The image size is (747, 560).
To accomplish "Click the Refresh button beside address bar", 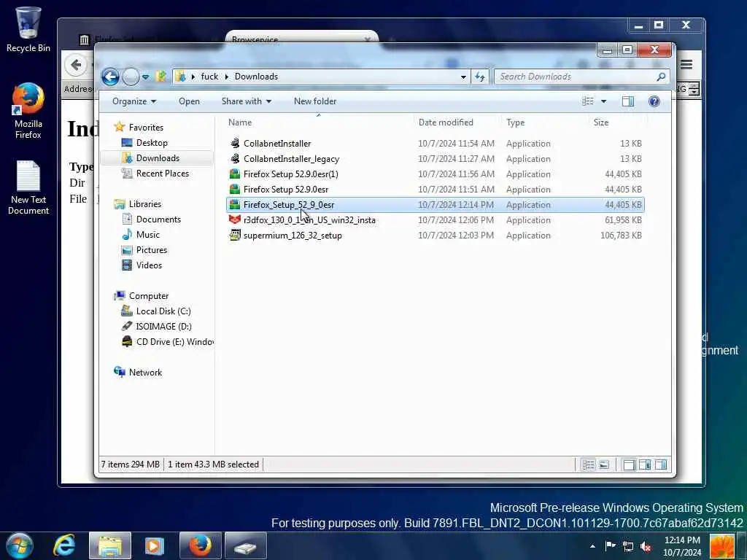I will [480, 77].
